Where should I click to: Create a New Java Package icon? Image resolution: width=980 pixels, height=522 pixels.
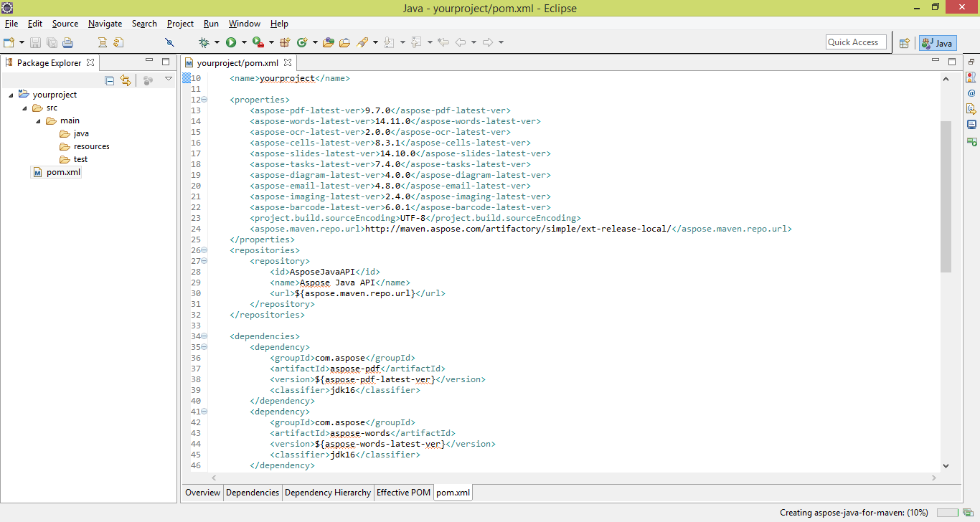click(x=285, y=42)
